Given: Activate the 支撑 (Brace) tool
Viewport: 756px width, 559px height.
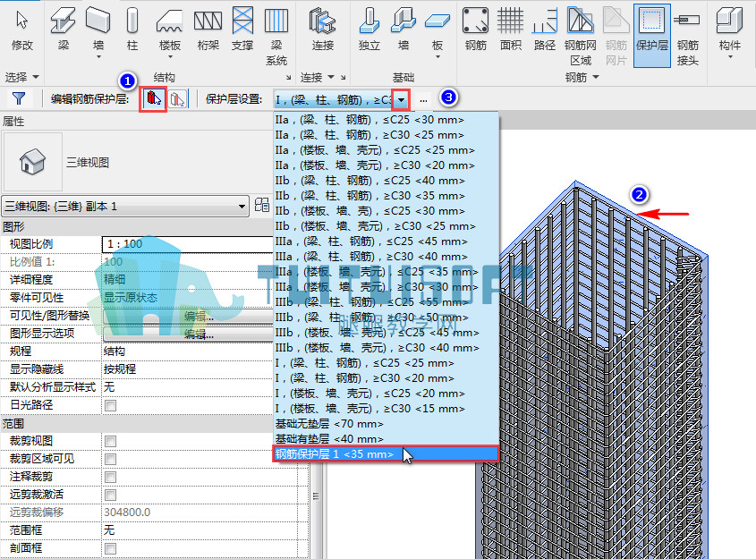Looking at the screenshot, I should pos(242,30).
